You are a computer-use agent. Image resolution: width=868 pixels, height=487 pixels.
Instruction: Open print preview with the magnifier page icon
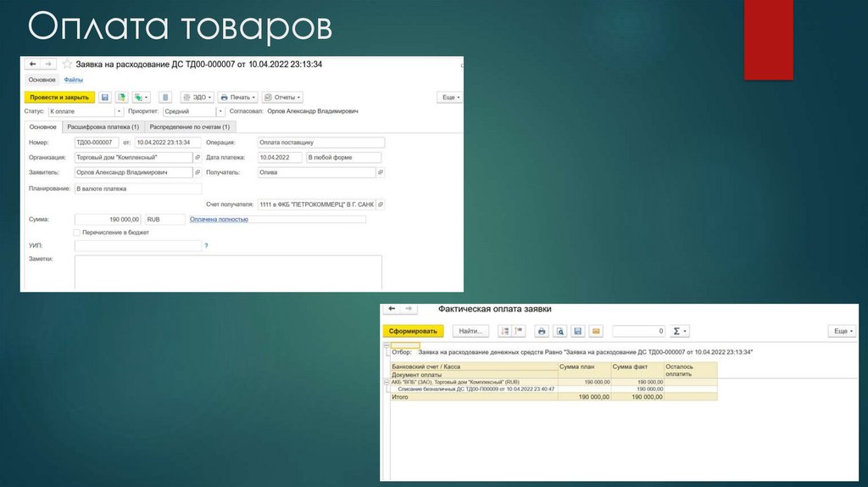pos(559,332)
